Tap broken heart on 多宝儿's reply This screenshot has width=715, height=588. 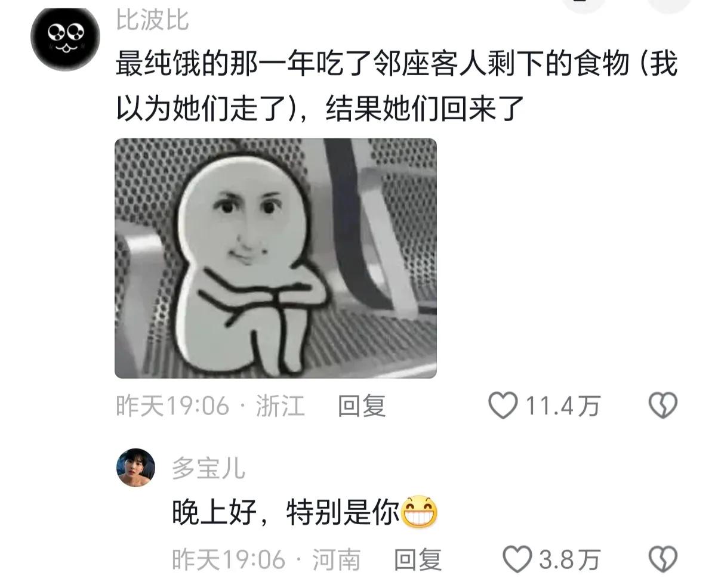[x=663, y=559]
